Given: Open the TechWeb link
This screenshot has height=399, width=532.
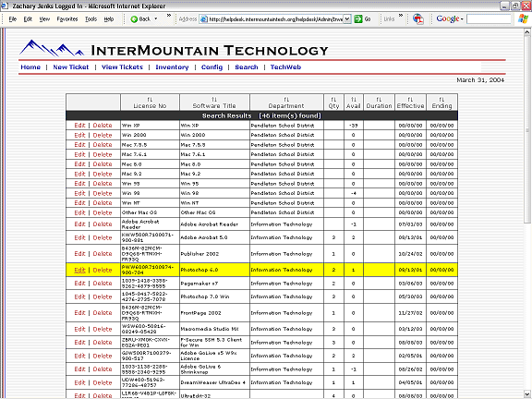Looking at the screenshot, I should (x=285, y=67).
